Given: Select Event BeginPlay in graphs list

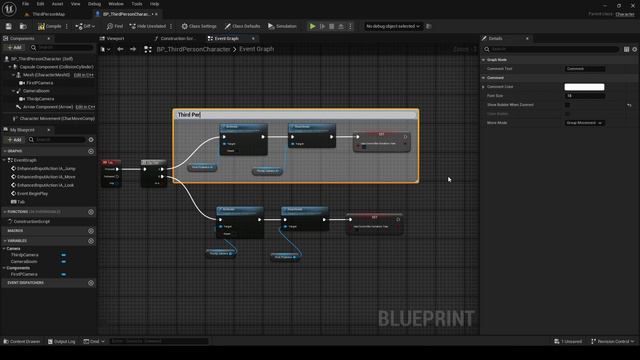Looking at the screenshot, I should coord(32,193).
